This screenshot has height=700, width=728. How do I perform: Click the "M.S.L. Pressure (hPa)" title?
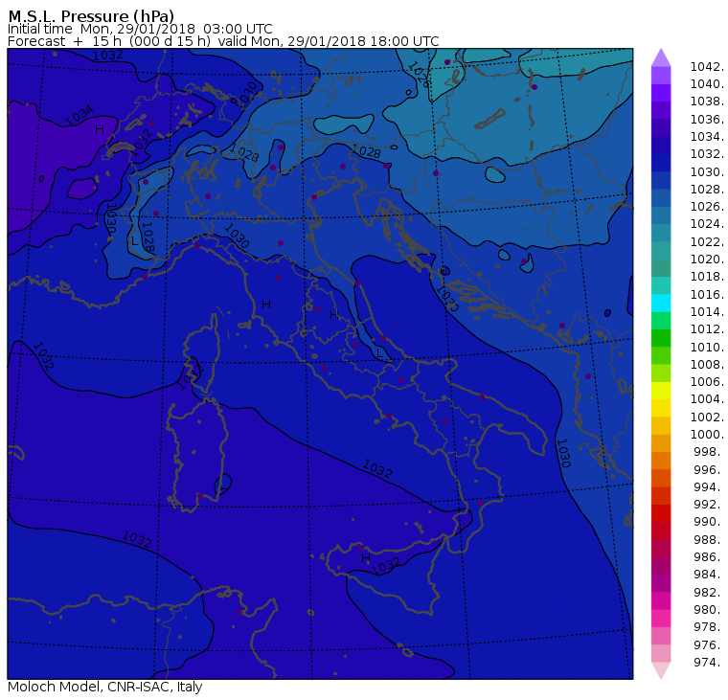pos(91,16)
